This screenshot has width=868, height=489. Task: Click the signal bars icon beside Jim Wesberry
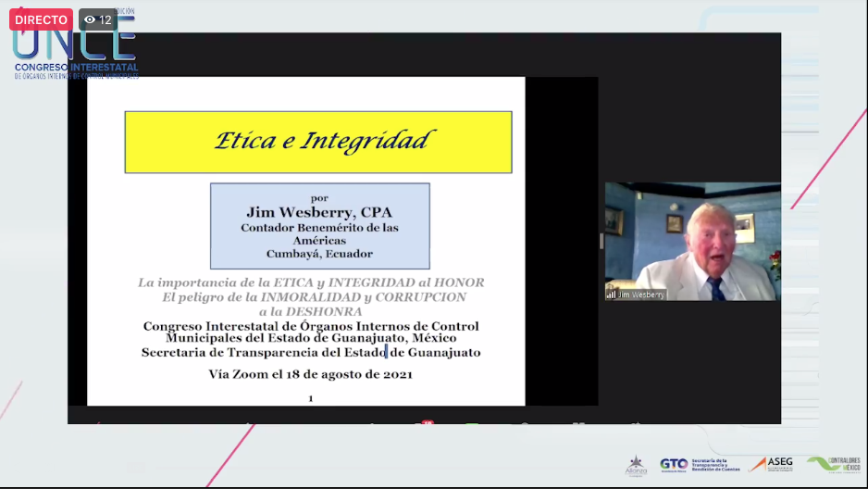coord(612,295)
